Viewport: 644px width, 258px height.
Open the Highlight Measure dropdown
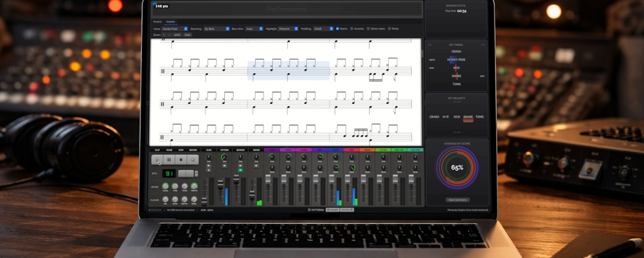pos(288,28)
